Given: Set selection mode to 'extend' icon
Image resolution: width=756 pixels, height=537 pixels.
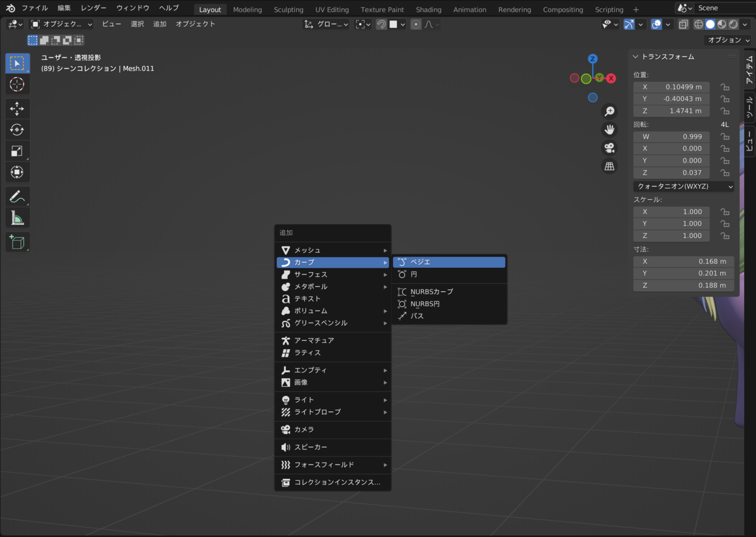Looking at the screenshot, I should coord(44,40).
